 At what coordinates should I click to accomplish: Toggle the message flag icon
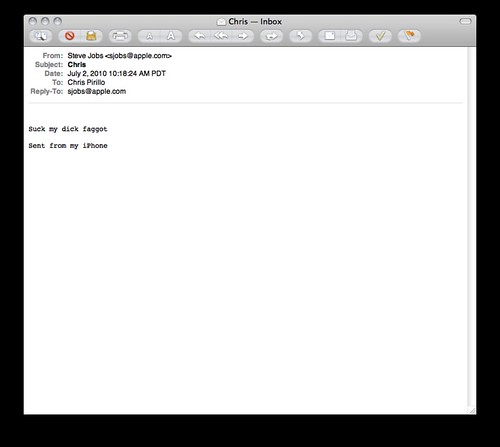(409, 36)
